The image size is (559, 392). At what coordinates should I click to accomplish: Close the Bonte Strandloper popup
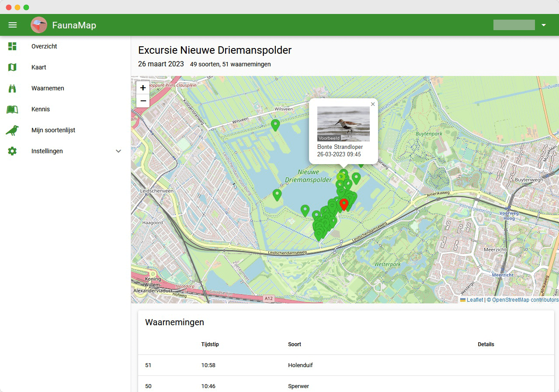pos(373,104)
